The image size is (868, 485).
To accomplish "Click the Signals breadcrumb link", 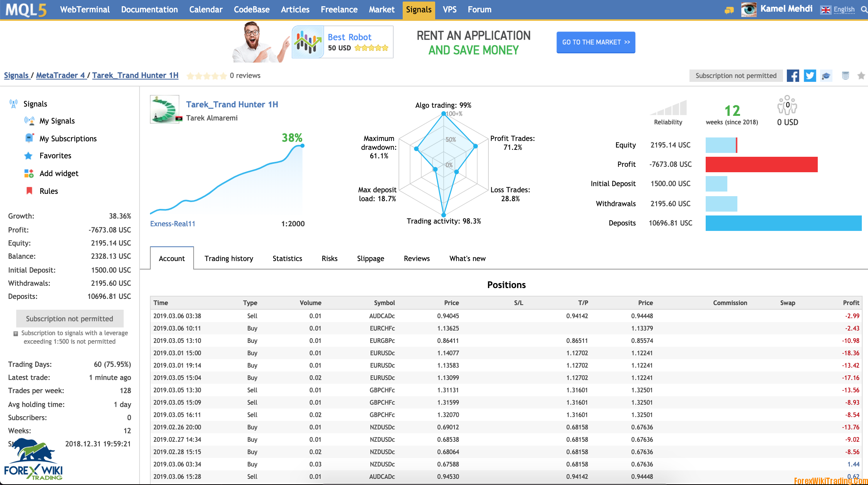I will coord(16,75).
